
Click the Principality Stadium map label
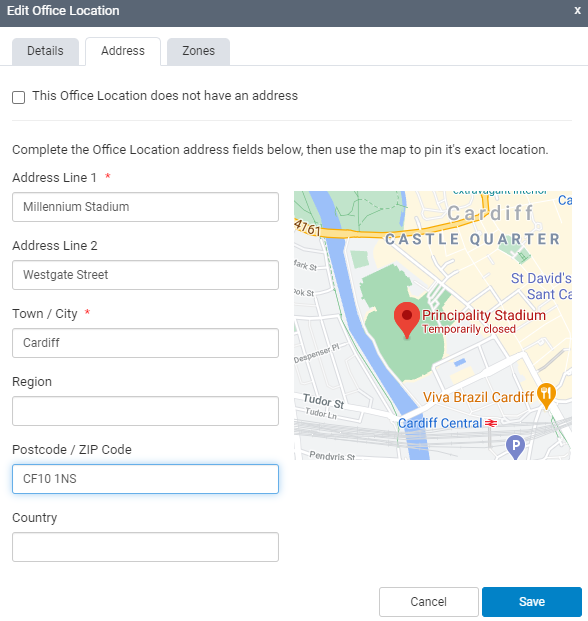(483, 315)
